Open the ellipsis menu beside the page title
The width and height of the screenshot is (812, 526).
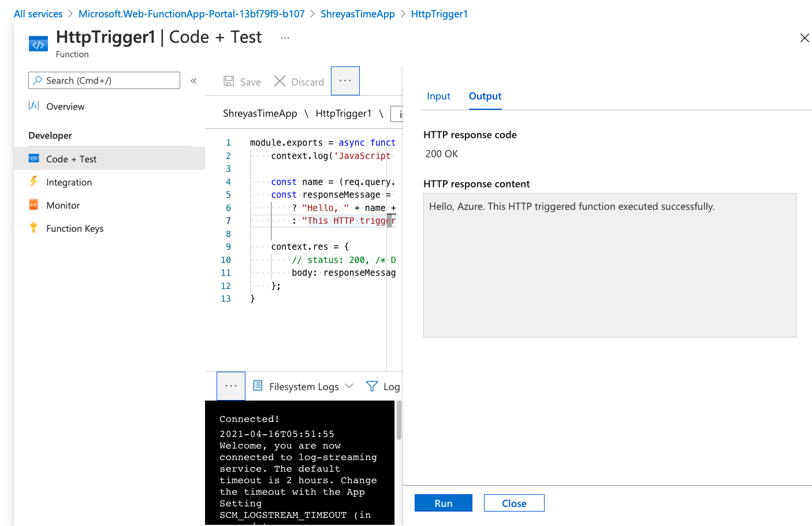click(x=285, y=38)
